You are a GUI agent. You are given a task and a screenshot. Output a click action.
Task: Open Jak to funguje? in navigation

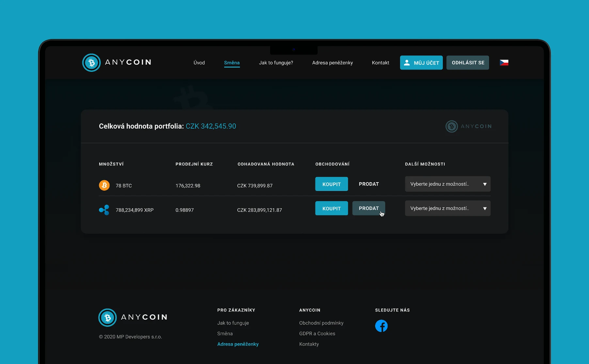[x=276, y=63]
